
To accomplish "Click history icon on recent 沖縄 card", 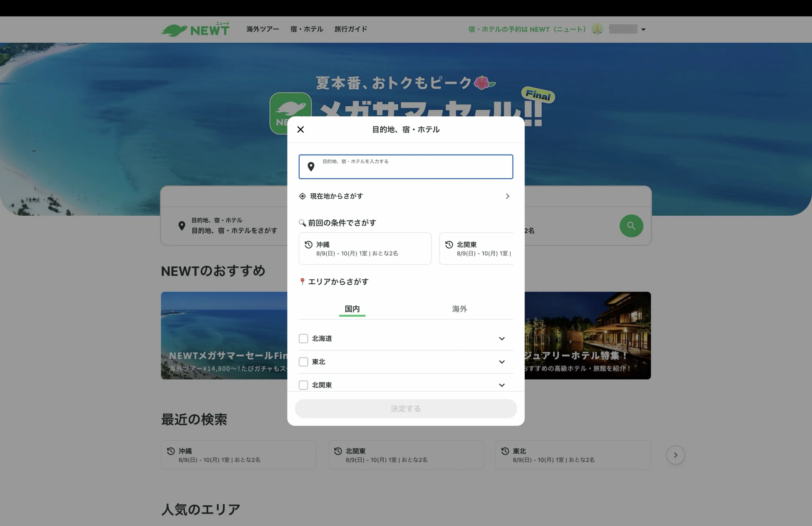I will (x=171, y=451).
